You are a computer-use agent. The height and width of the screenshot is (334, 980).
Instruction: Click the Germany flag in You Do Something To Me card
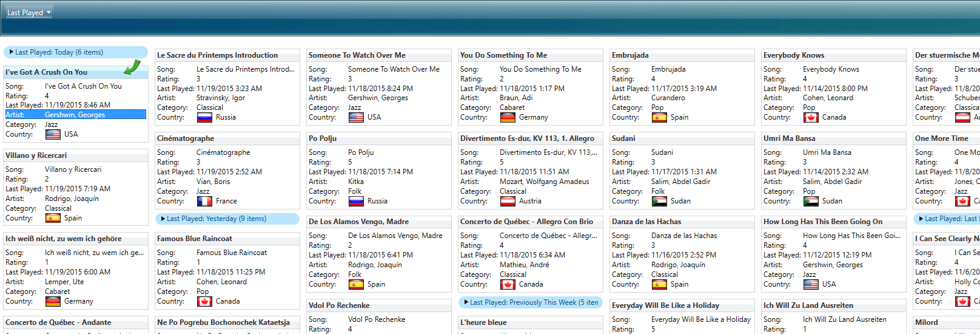(508, 117)
